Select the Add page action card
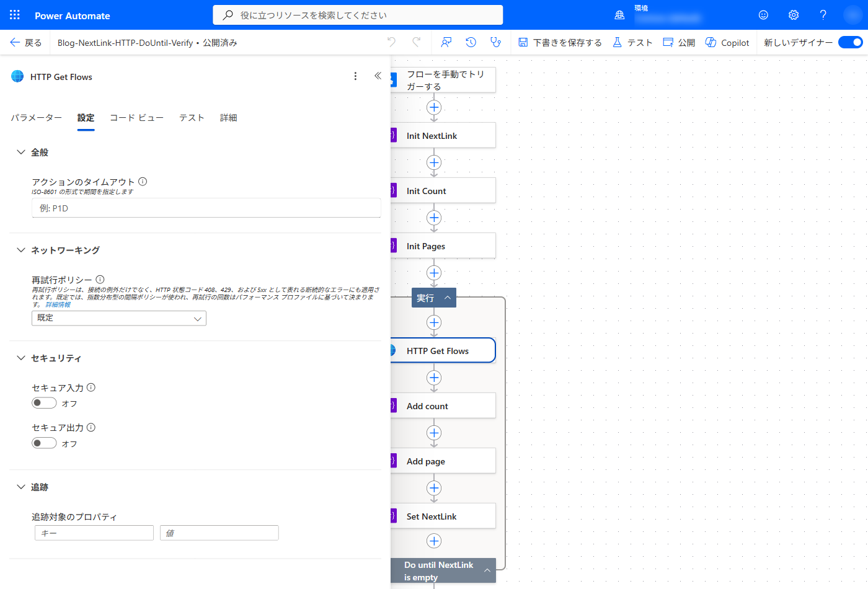This screenshot has width=868, height=589. [x=443, y=461]
